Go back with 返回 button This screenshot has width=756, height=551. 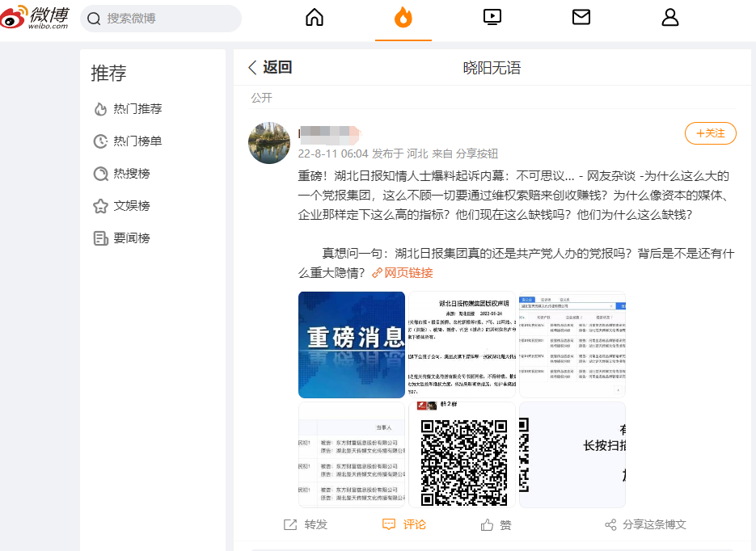pyautogui.click(x=270, y=67)
